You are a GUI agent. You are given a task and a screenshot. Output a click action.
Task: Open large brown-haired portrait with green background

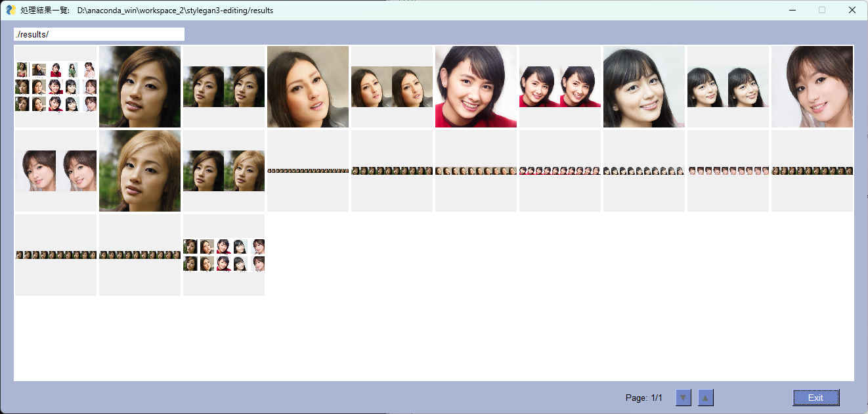[x=140, y=87]
